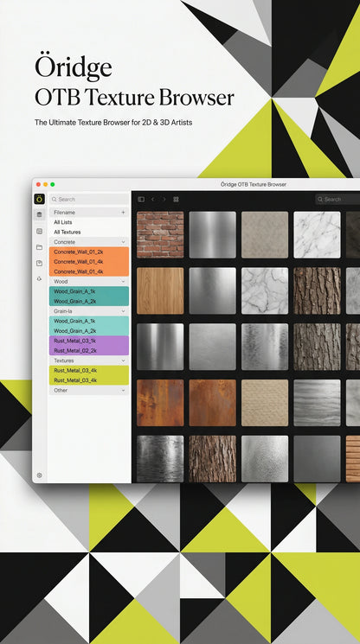Open the hammered silver metal thumbnail
Image resolution: width=360 pixels, height=644 pixels.
coord(265,459)
